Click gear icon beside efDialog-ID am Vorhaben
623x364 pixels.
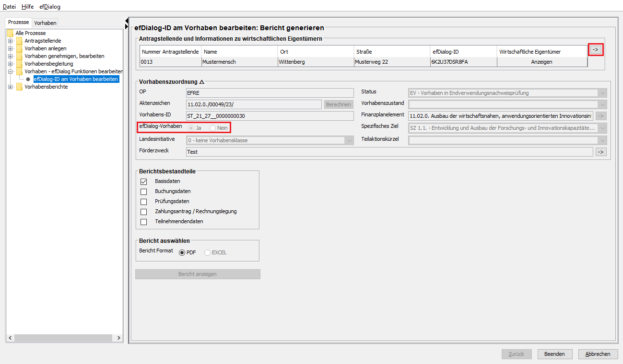point(28,79)
